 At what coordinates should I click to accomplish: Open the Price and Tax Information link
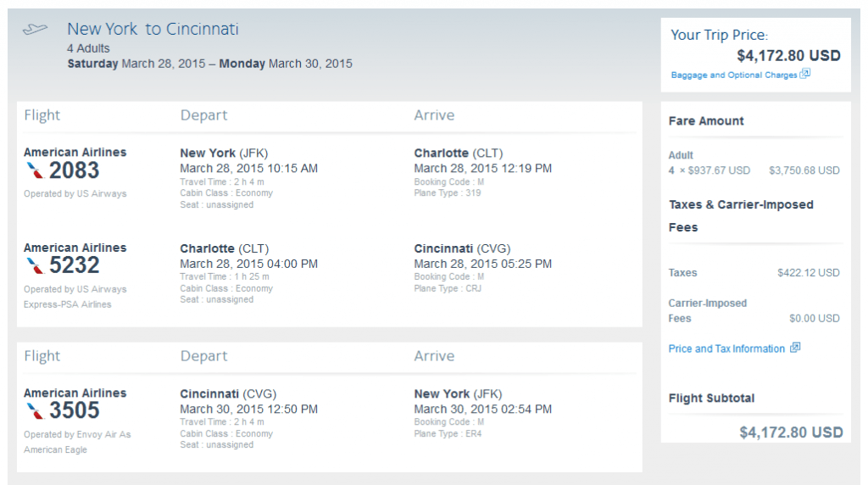tap(726, 348)
